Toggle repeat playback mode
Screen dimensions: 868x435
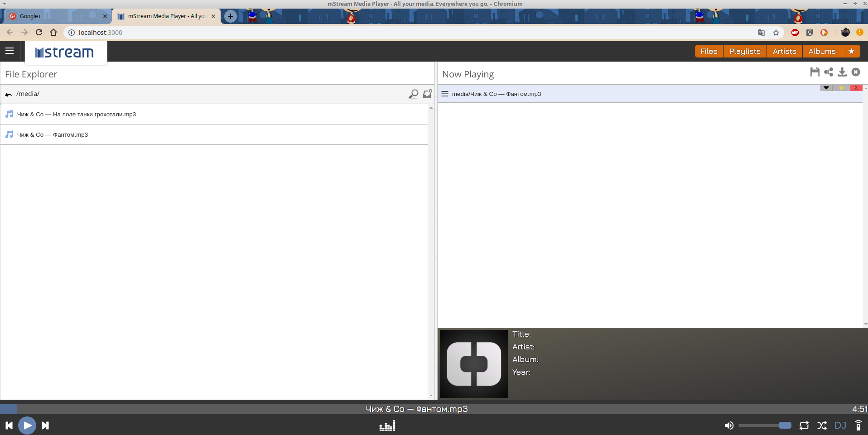804,425
